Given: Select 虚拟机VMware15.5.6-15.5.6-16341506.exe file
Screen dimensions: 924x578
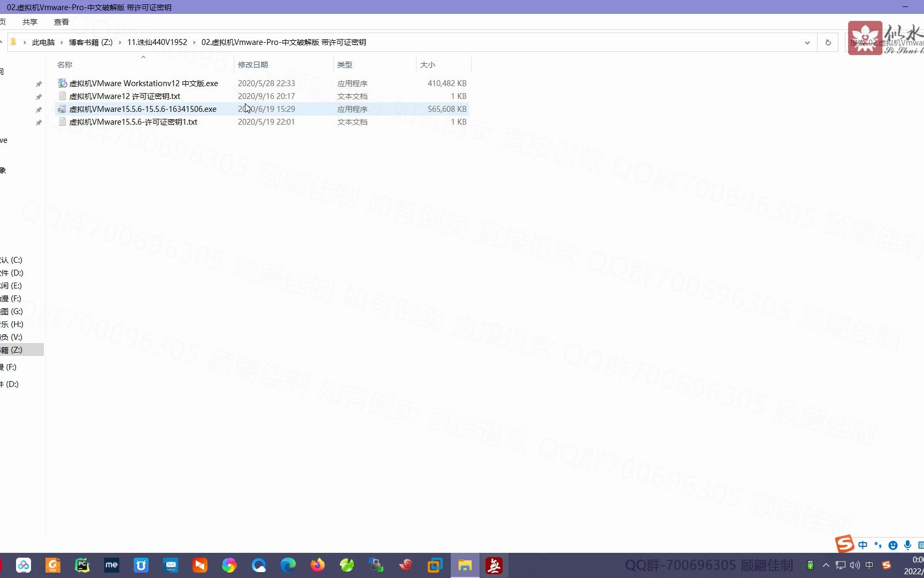Looking at the screenshot, I should (x=143, y=109).
